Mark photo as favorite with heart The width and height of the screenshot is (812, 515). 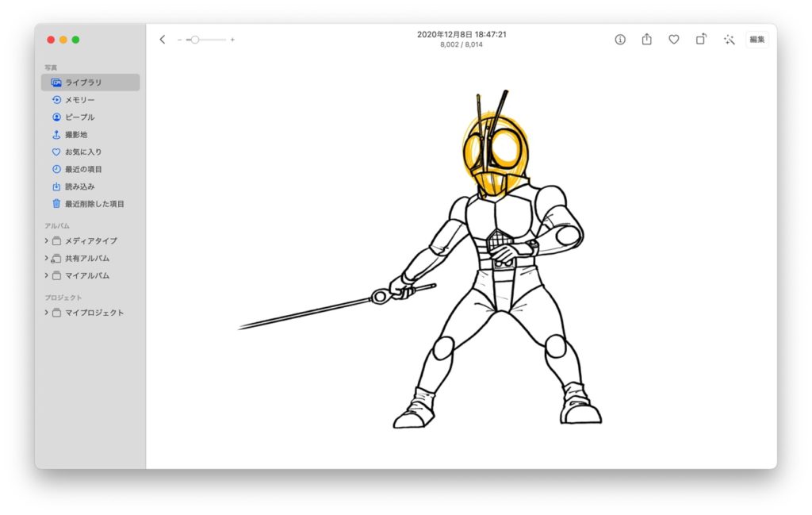coord(674,40)
